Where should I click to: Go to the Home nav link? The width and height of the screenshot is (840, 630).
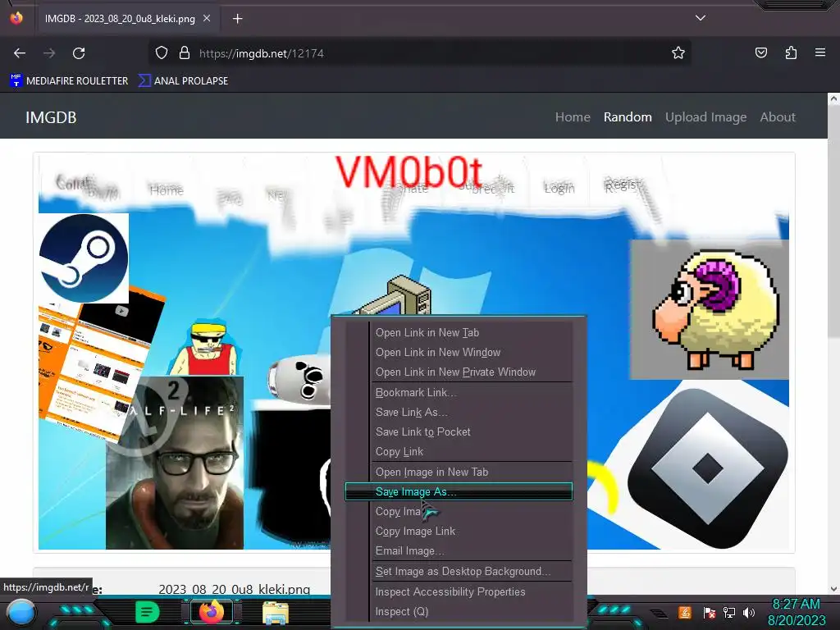click(x=573, y=116)
